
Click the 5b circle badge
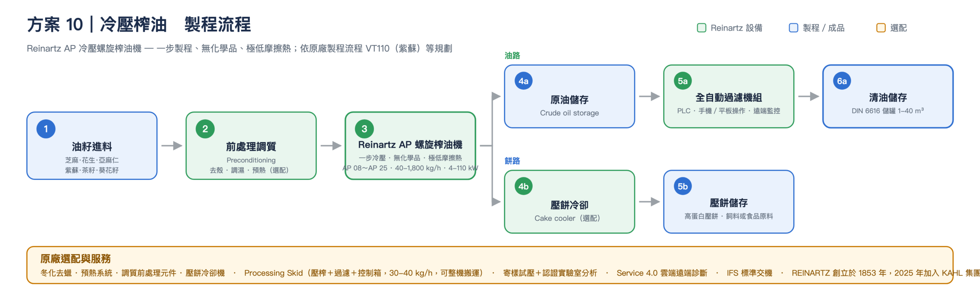683,186
